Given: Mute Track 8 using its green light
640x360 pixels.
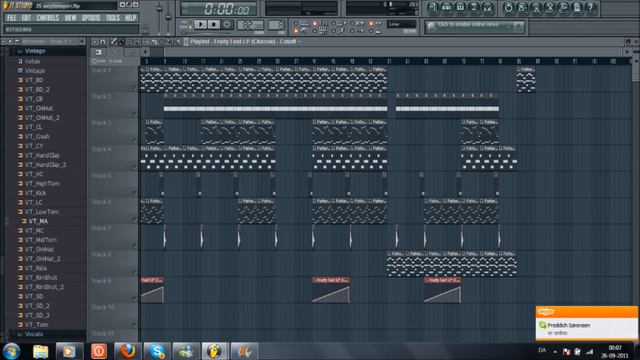Looking at the screenshot, I should (134, 272).
